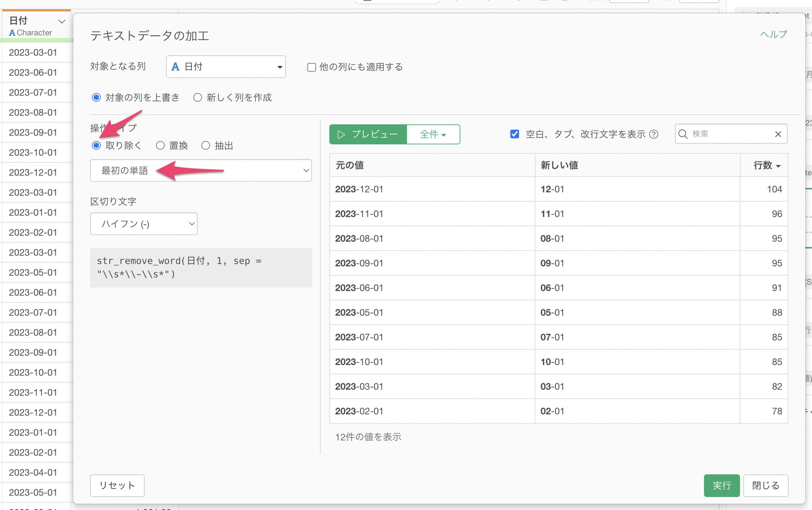Select new value cell 05-01

(638, 313)
